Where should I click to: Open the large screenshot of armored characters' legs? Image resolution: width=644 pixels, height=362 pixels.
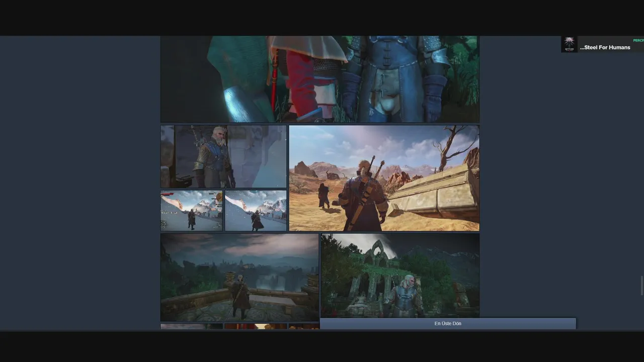coord(320,79)
